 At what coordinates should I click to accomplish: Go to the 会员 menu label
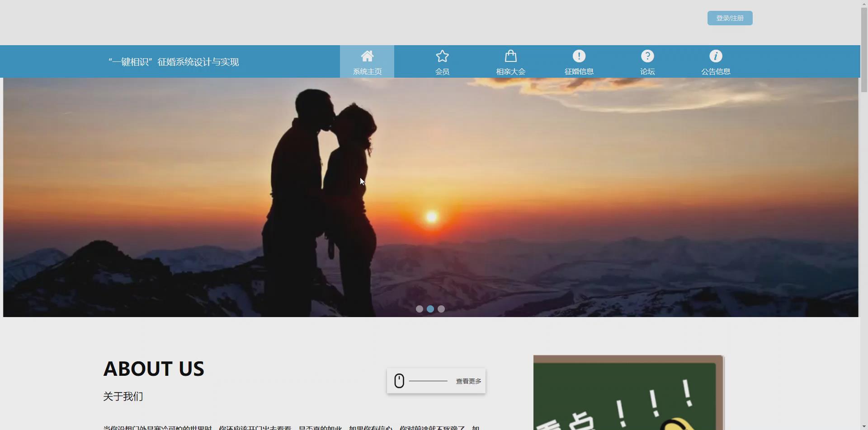pyautogui.click(x=442, y=71)
